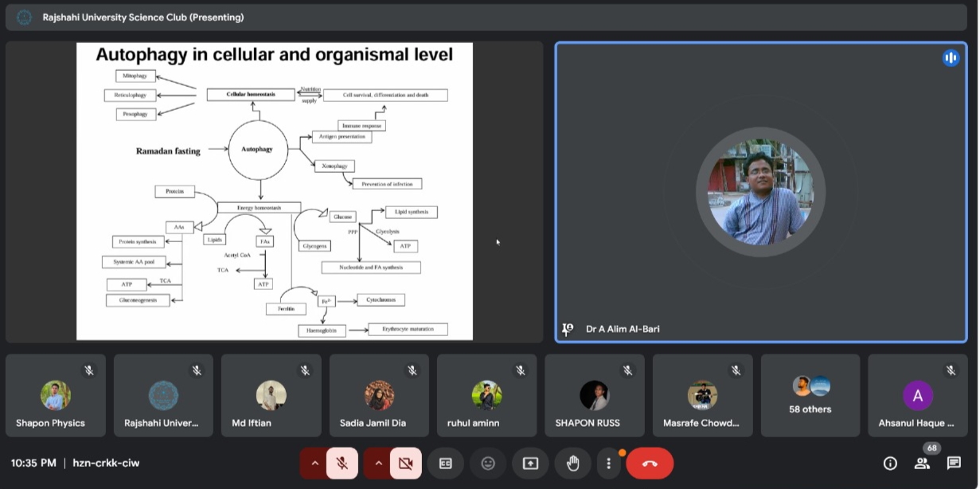Open the three-dot more options menu
The width and height of the screenshot is (980, 489).
pos(609,464)
